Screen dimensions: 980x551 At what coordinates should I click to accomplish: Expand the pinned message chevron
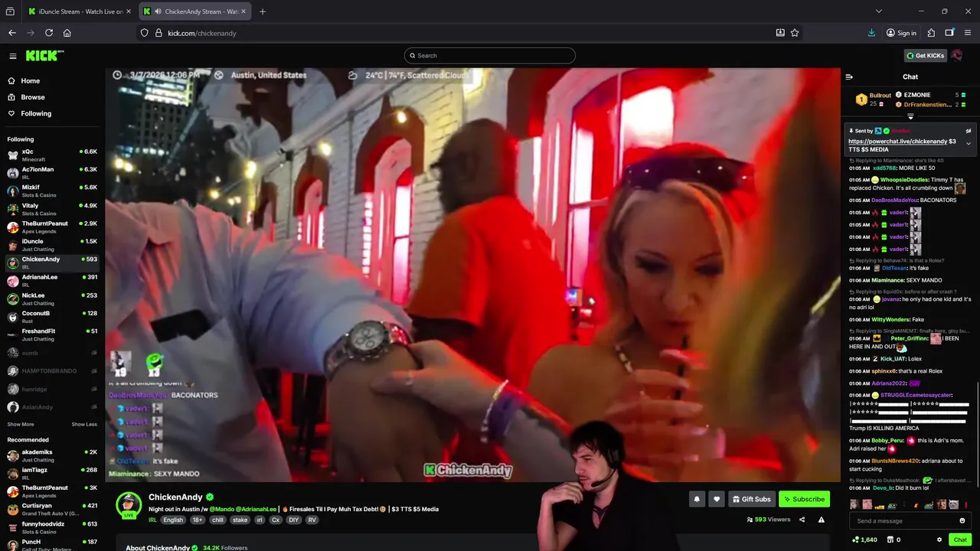pos(968,143)
